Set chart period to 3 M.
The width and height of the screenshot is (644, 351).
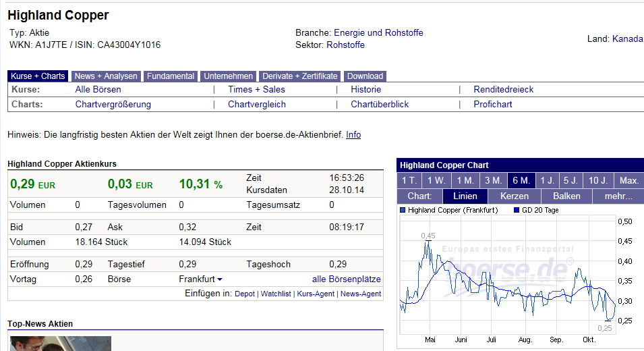(x=493, y=180)
